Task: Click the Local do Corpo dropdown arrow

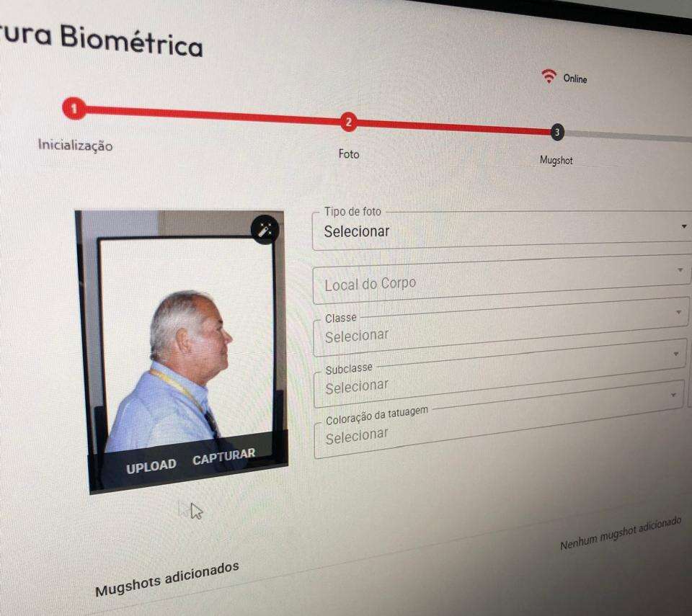Action: click(680, 269)
